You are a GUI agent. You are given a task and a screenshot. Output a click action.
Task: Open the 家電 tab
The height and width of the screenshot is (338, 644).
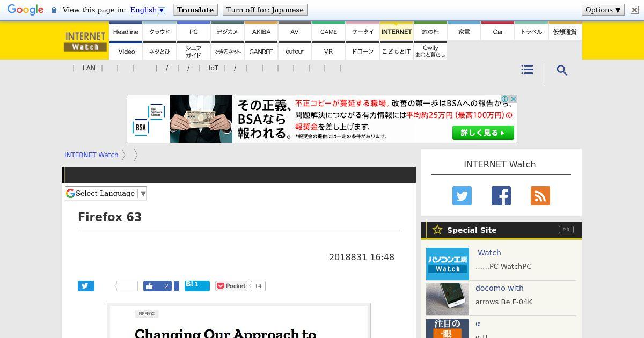pyautogui.click(x=464, y=32)
